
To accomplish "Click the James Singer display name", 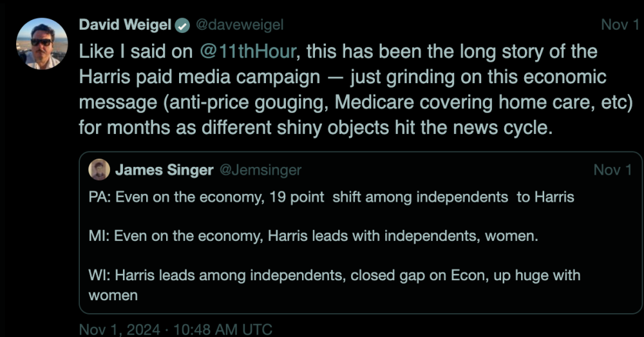I will (164, 170).
